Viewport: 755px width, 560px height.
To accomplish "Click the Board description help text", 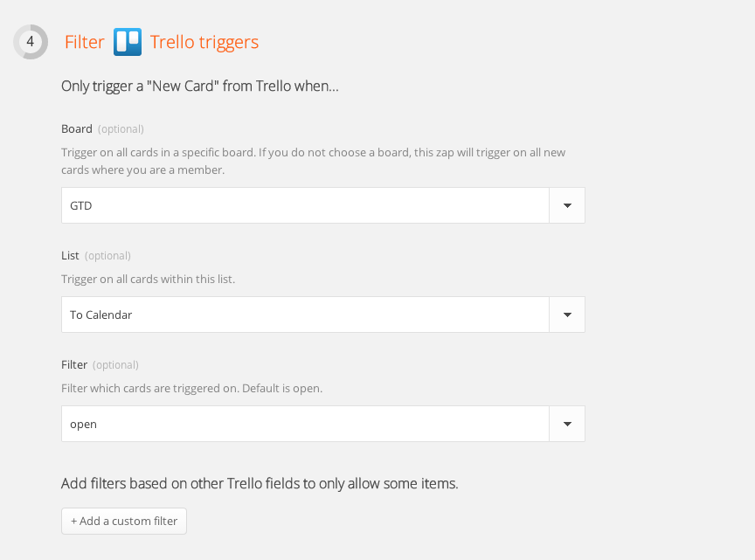I will point(313,162).
